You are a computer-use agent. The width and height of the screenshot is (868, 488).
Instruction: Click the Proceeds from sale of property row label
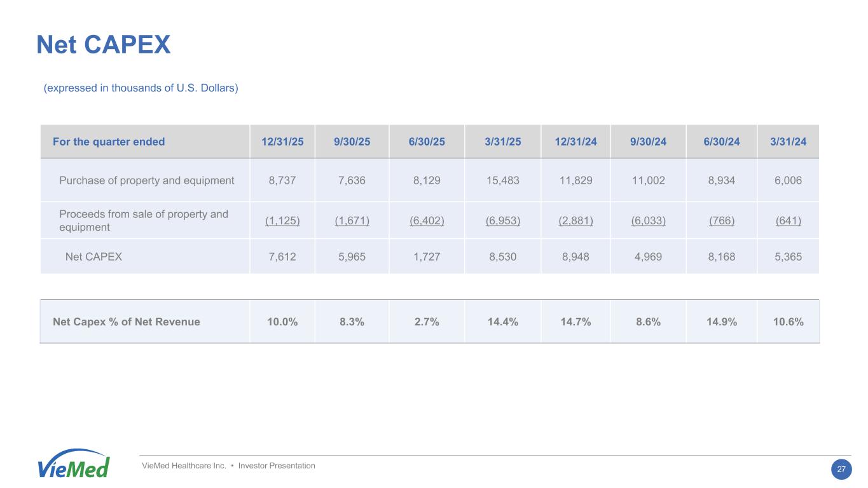click(x=144, y=220)
